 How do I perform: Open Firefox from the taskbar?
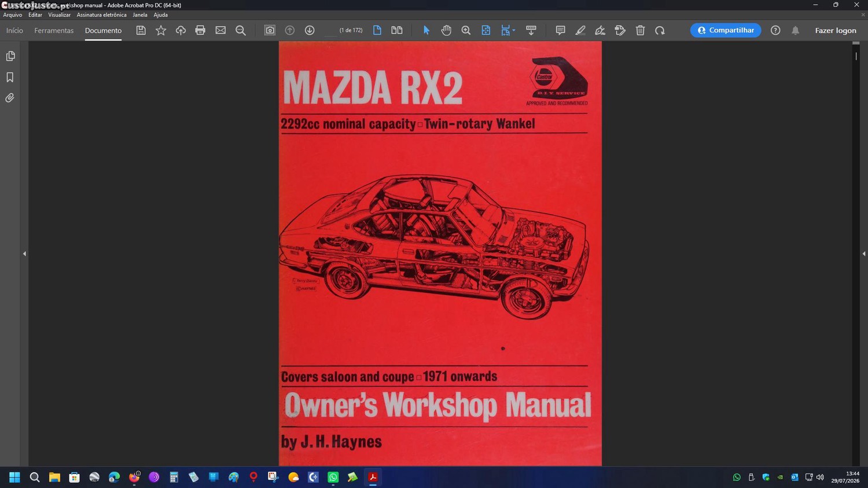134,477
